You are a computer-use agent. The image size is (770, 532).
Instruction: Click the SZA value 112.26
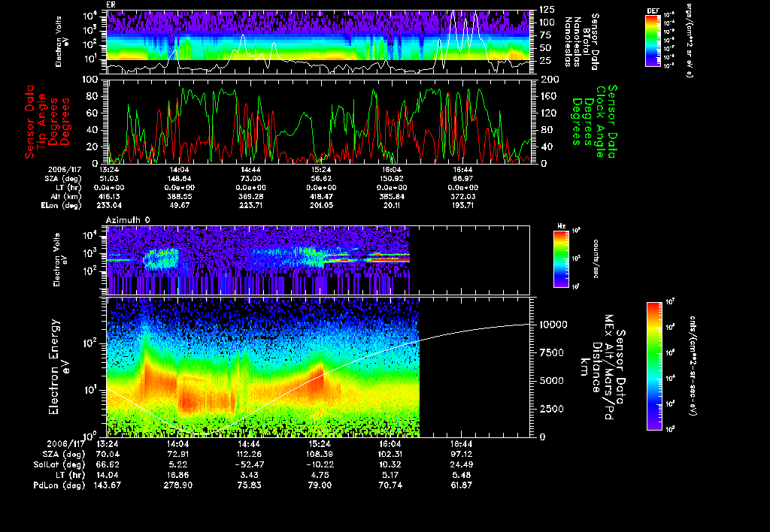[249, 455]
